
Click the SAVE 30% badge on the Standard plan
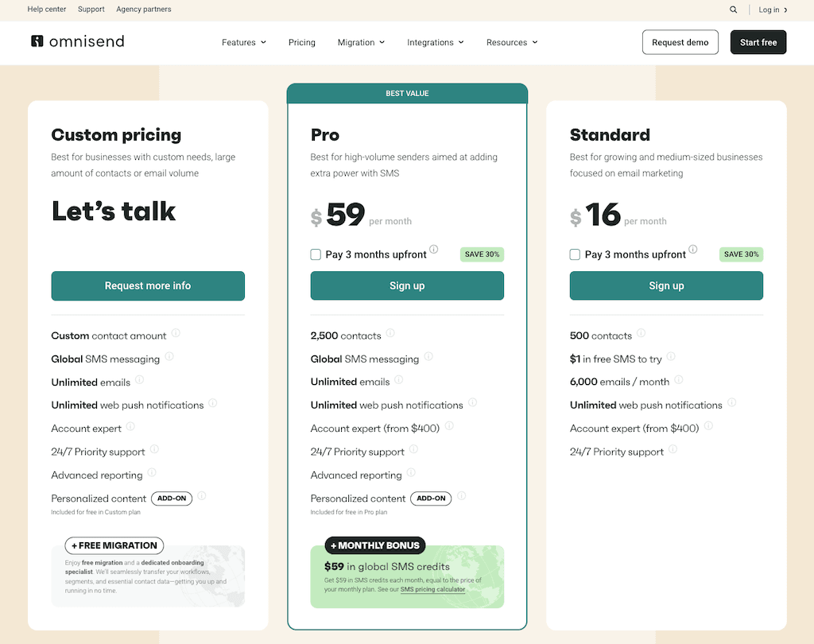click(x=741, y=254)
